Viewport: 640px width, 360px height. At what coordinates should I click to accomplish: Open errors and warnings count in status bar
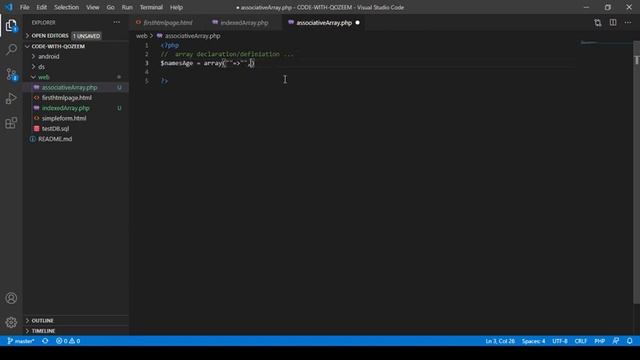coord(68,341)
